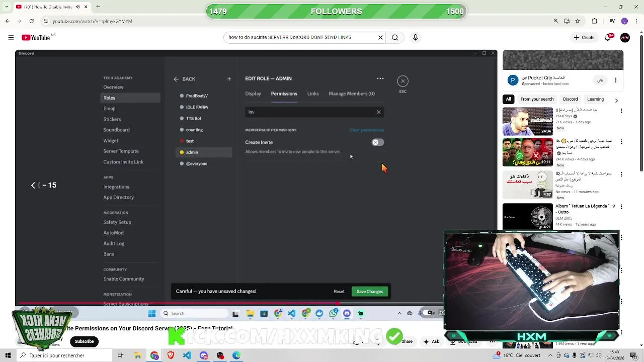Clear the 'inv' permission search in Discord

(378, 112)
